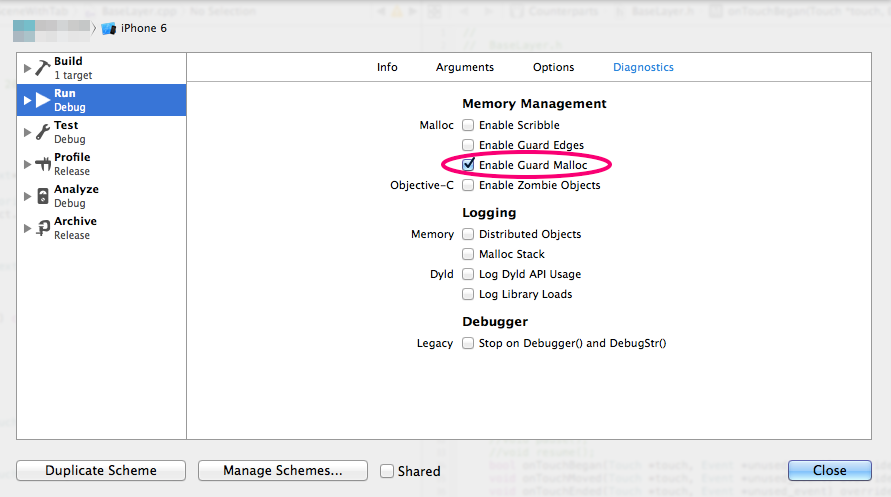891x497 pixels.
Task: Toggle the Shared checkbox
Action: coord(387,471)
